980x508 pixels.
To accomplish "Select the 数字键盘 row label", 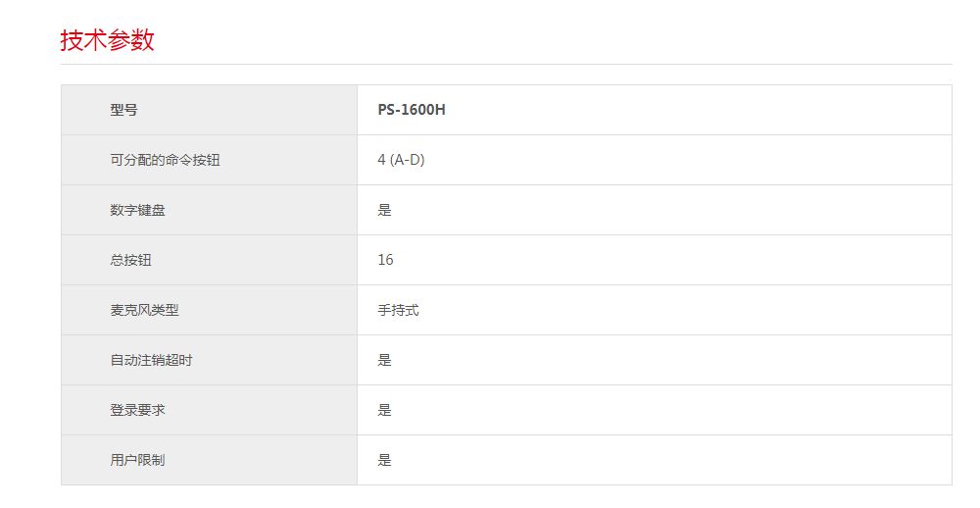I will click(137, 210).
